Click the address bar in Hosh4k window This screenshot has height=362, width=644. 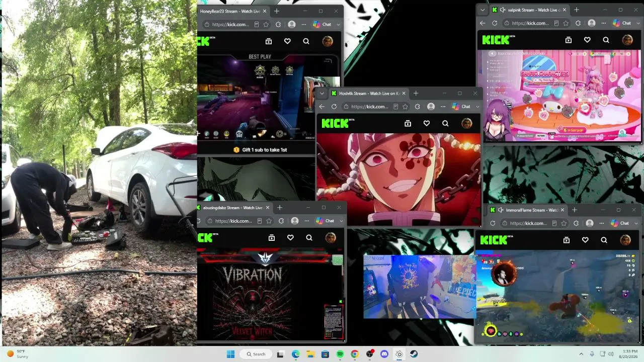pos(370,107)
